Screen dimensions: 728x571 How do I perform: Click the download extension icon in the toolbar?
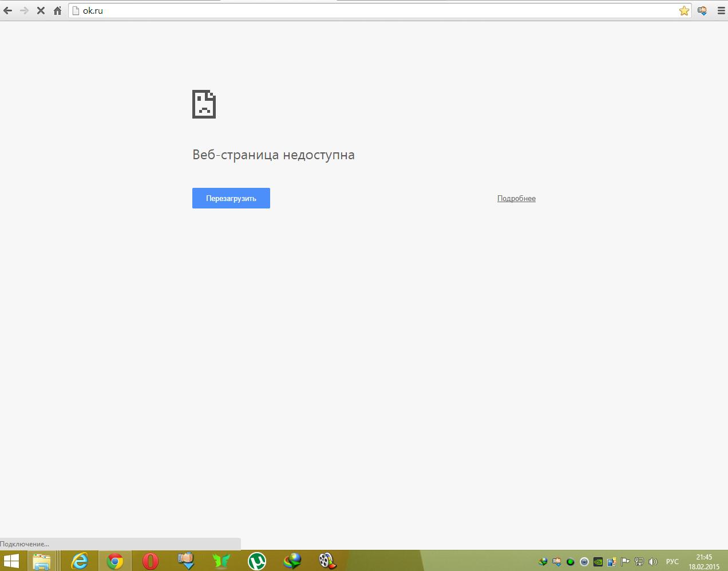[702, 11]
